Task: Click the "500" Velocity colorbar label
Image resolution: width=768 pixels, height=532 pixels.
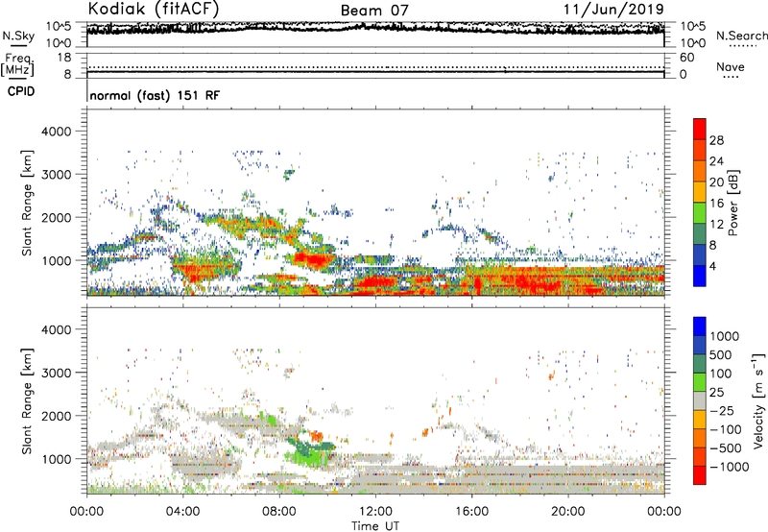Action: pyautogui.click(x=721, y=354)
